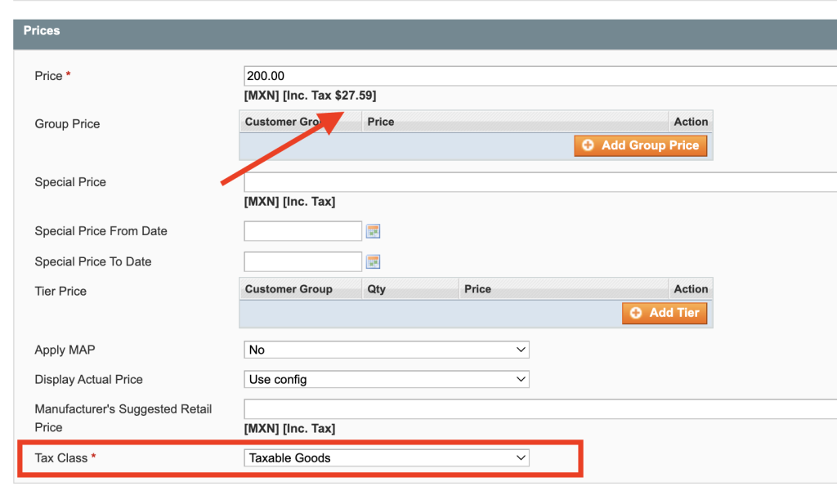Image resolution: width=837 pixels, height=504 pixels.
Task: Open the Apply MAP dropdown
Action: point(387,350)
